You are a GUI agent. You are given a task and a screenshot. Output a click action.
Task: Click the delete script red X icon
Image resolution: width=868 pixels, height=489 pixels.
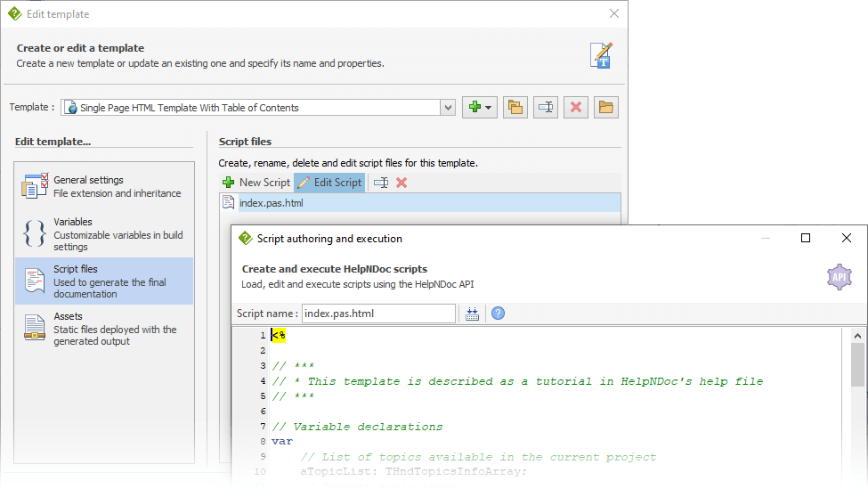coord(402,183)
